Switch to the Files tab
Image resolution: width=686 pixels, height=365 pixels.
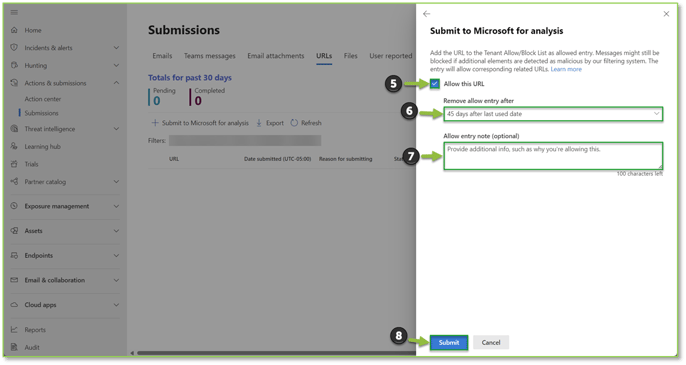point(350,56)
